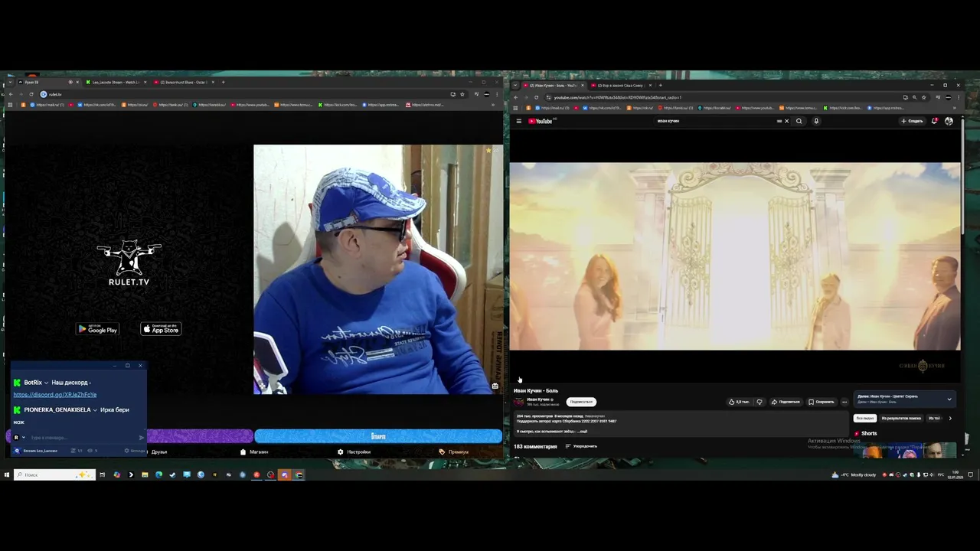
Task: Send message in chat popup
Action: click(x=141, y=438)
